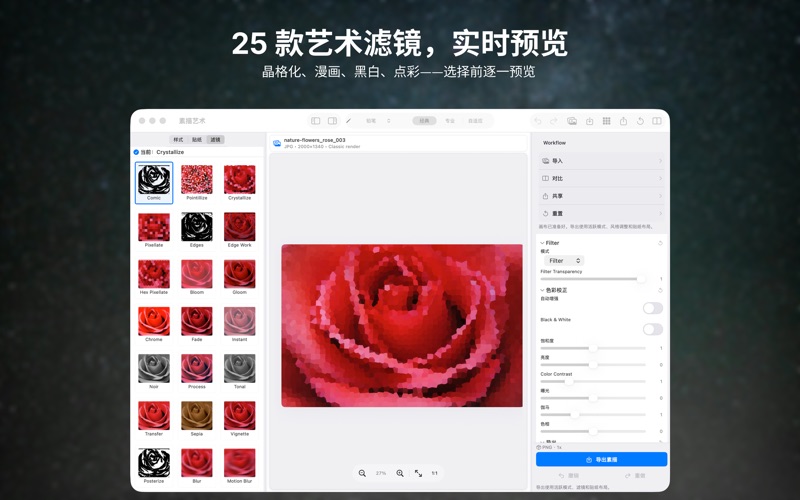The height and width of the screenshot is (500, 800).
Task: Adjust the 曝光 slider
Action: point(593,398)
